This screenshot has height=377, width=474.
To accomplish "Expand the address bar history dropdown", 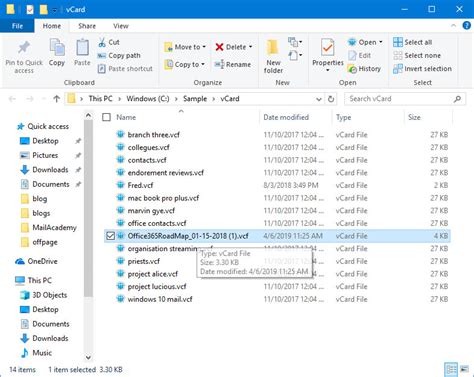I will click(x=319, y=99).
